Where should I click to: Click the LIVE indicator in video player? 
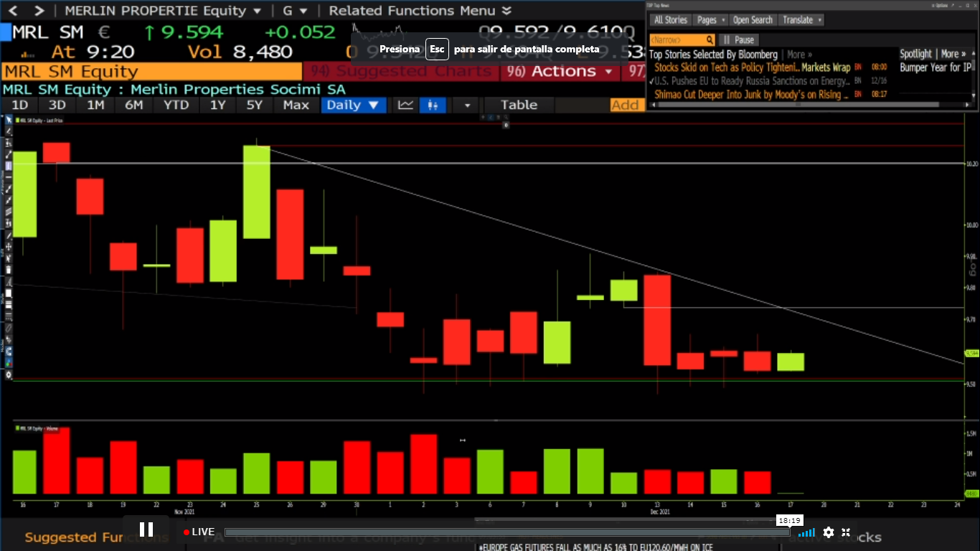tap(199, 532)
